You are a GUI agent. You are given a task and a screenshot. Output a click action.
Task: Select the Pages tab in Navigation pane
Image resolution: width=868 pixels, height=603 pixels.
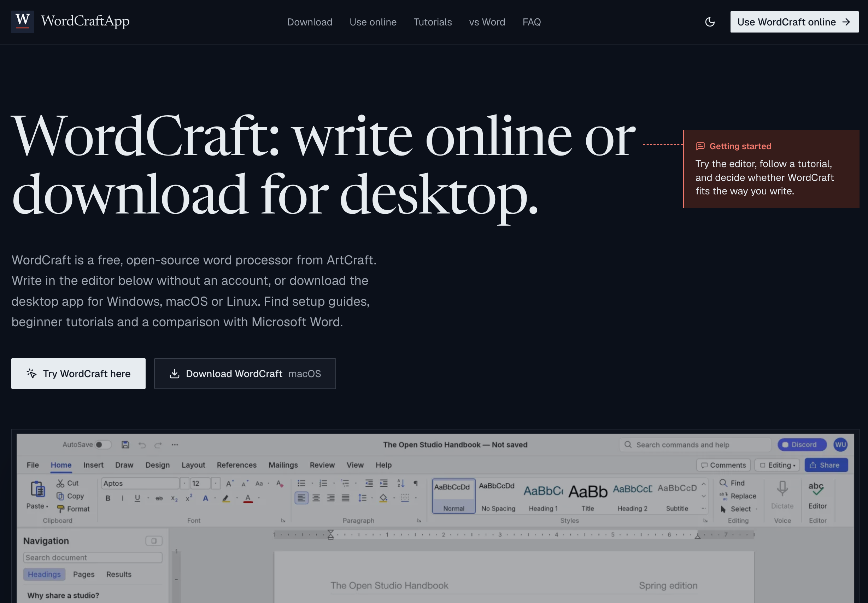pos(83,574)
